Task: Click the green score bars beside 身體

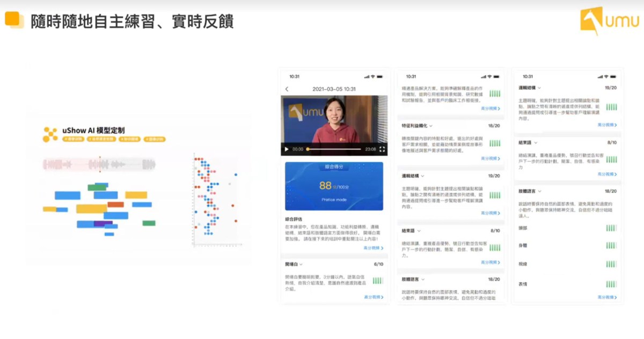Action: (611, 246)
